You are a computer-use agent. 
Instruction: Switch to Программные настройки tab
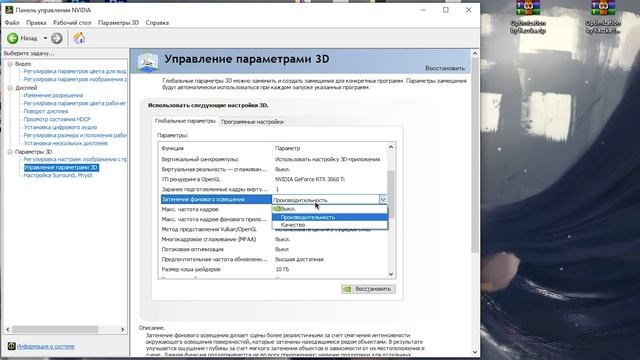pyautogui.click(x=252, y=122)
